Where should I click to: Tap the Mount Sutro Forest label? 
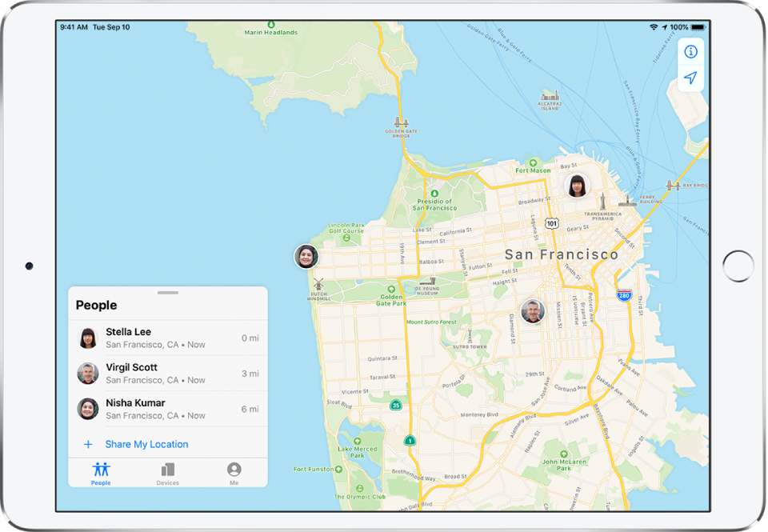coord(431,322)
